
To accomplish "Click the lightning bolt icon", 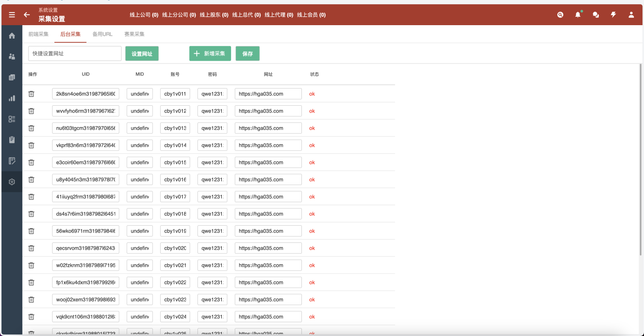I will [x=613, y=15].
